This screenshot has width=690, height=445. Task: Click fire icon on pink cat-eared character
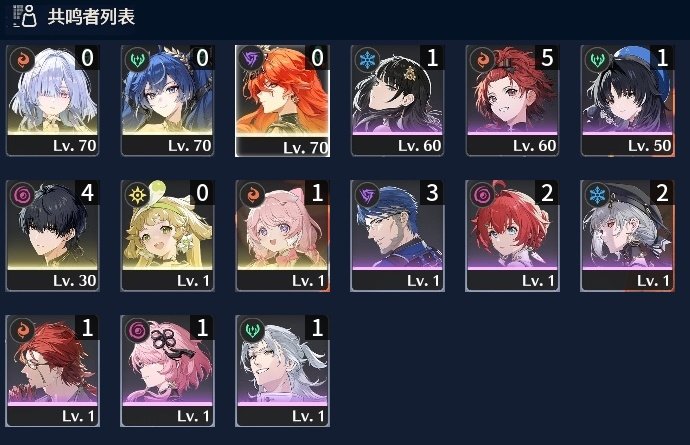(252, 194)
